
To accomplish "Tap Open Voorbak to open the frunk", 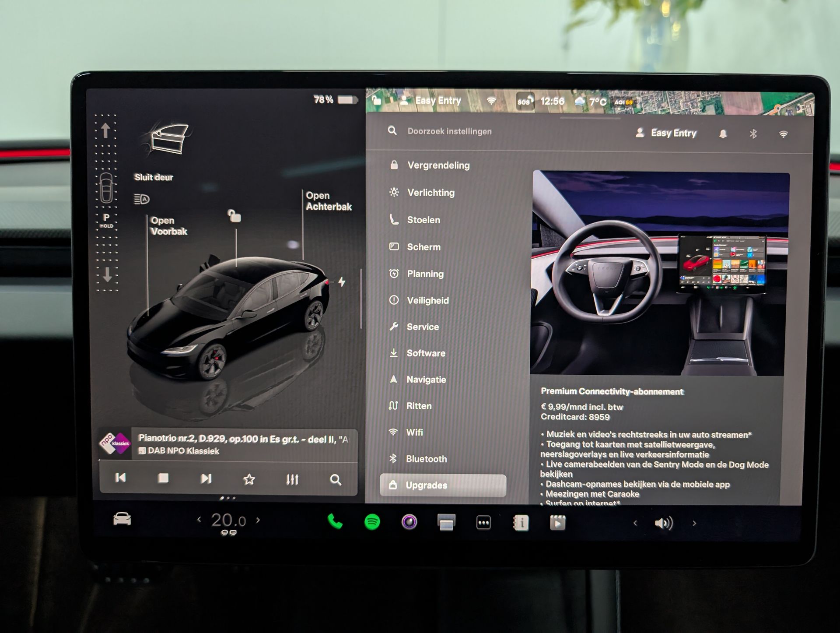I will coord(168,226).
